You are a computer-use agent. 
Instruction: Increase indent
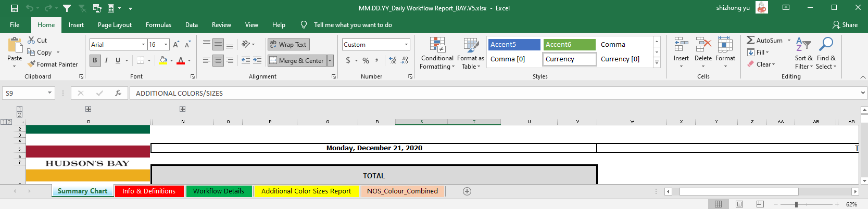click(x=257, y=60)
